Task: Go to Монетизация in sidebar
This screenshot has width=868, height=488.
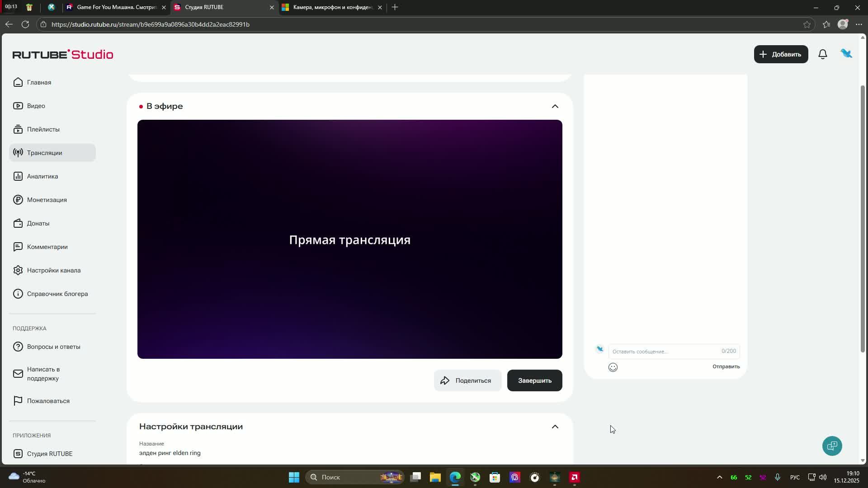Action: pyautogui.click(x=47, y=200)
